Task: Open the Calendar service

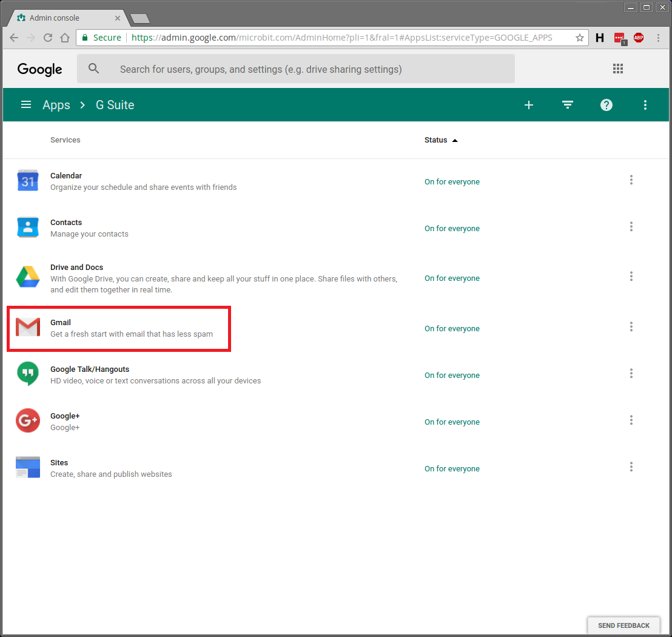Action: (x=66, y=176)
